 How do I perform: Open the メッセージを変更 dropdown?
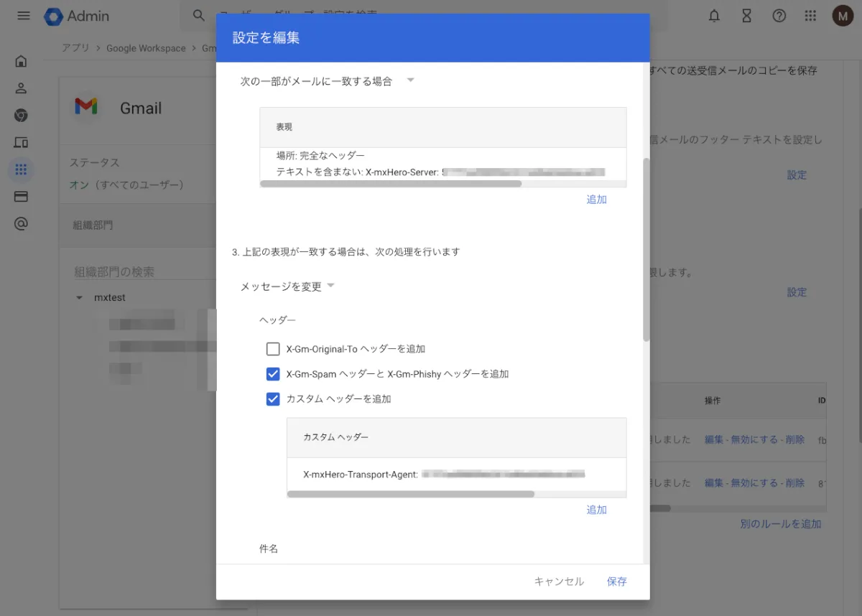pyautogui.click(x=287, y=286)
